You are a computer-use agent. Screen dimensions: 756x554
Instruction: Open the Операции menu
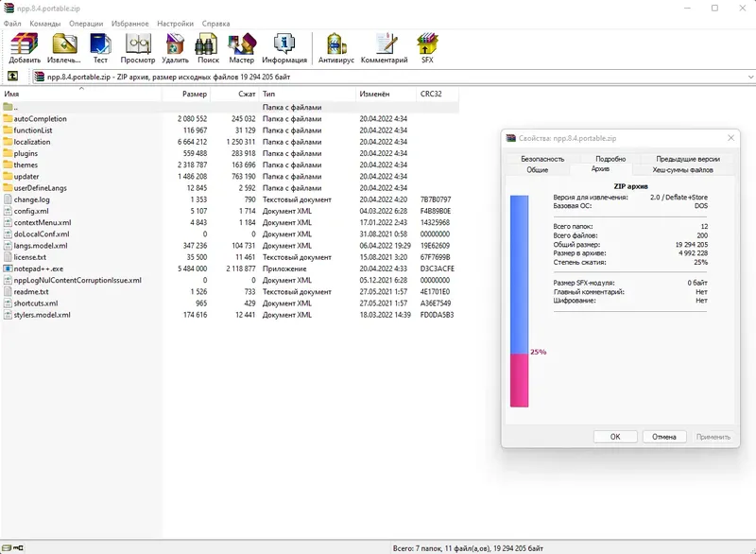tap(86, 23)
